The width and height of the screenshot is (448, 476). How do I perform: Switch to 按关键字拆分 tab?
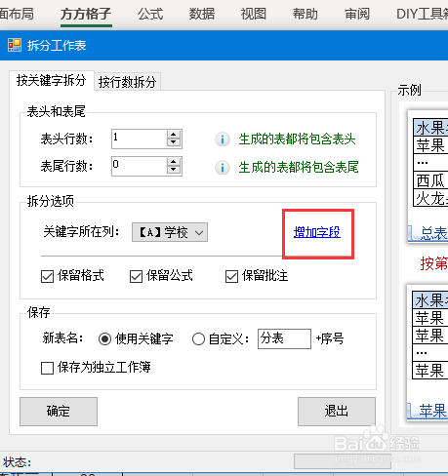52,80
